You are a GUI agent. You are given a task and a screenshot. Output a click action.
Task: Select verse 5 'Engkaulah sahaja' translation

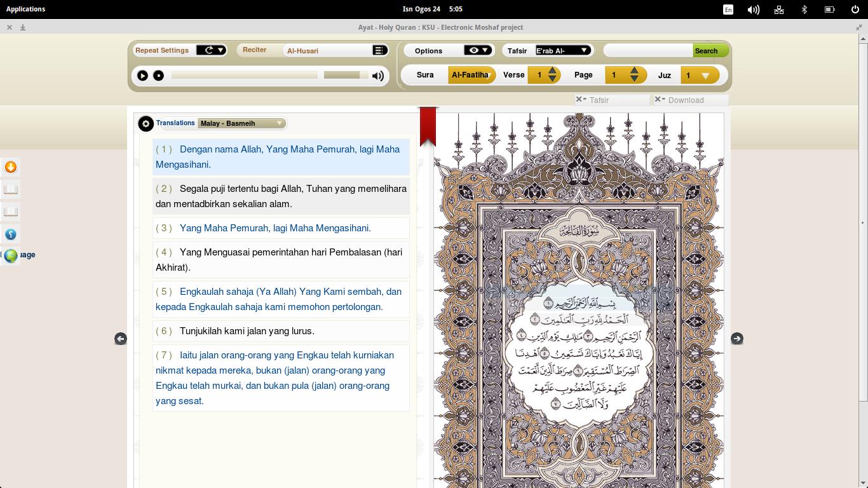pyautogui.click(x=281, y=299)
